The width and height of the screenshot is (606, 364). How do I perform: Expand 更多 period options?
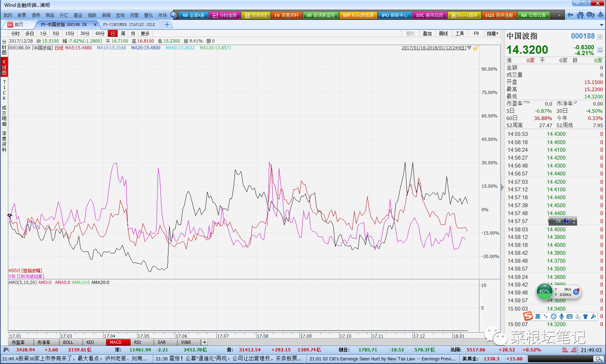pyautogui.click(x=145, y=34)
